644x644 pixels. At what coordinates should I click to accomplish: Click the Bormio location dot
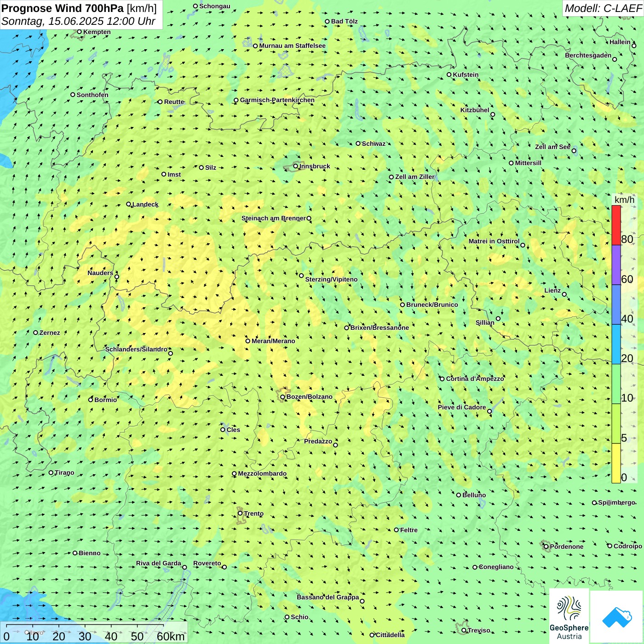(x=91, y=400)
